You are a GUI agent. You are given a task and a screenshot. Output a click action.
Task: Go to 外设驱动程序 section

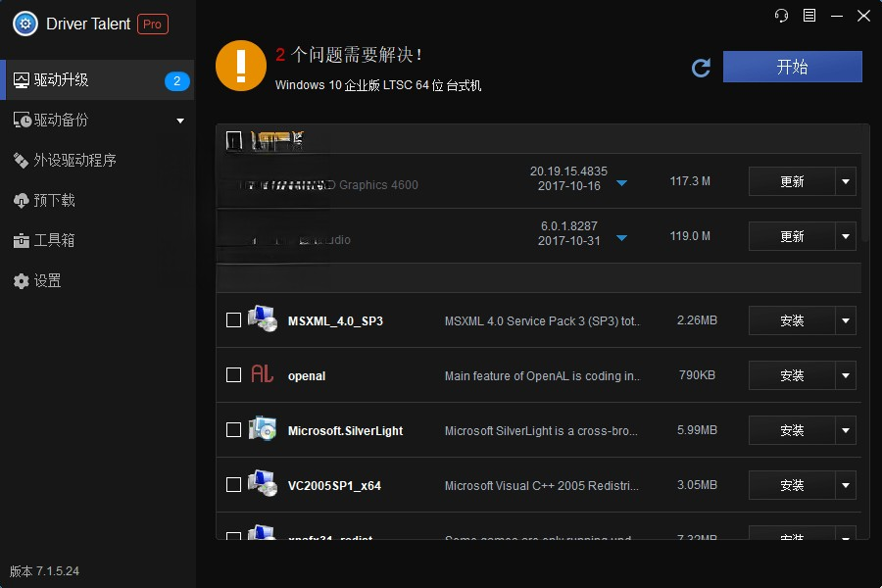click(97, 161)
